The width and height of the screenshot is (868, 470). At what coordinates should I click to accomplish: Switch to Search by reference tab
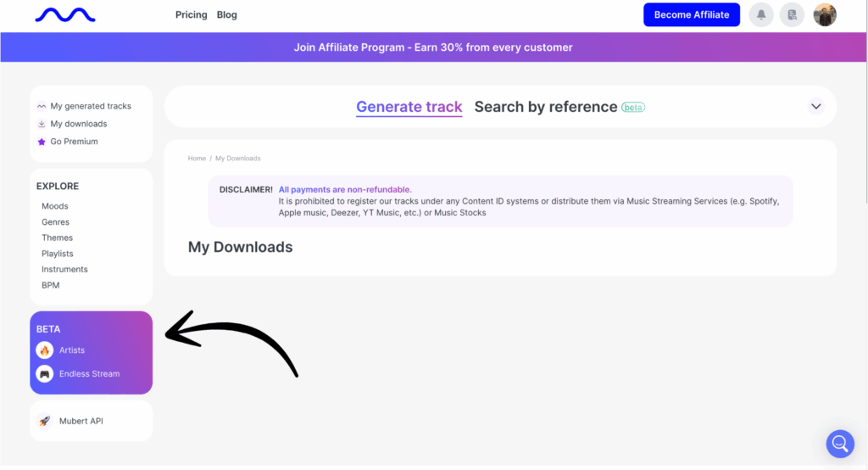coord(545,107)
